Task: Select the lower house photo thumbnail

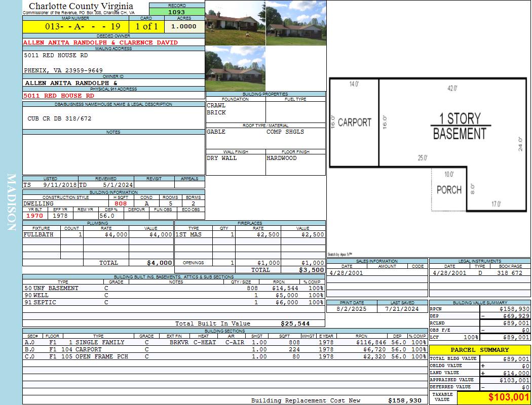Action: tap(235, 68)
